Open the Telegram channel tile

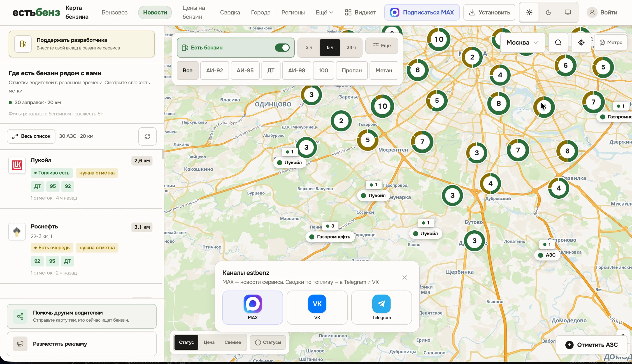click(382, 307)
